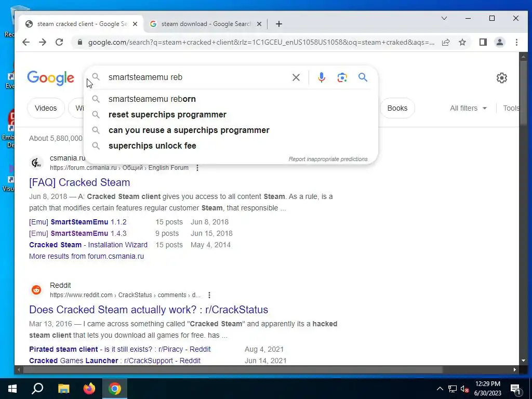Click the scrollbar down arrow
The width and height of the screenshot is (532, 399).
[523, 361]
